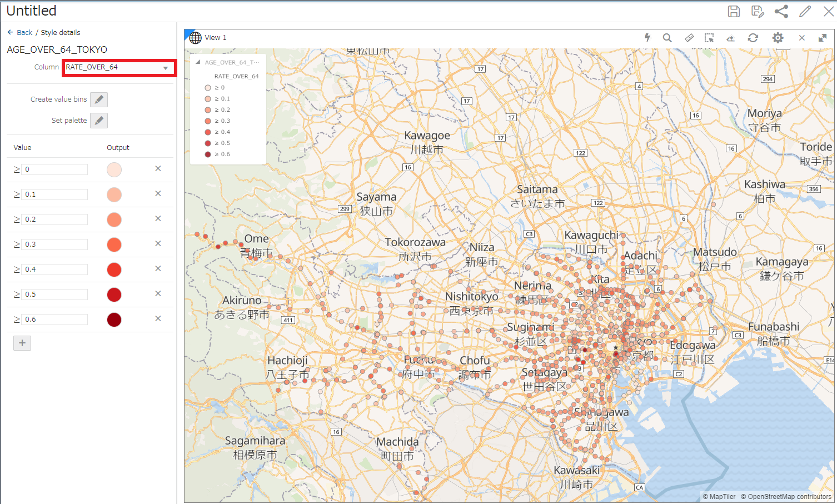Refresh the map view
The height and width of the screenshot is (504, 837).
753,38
